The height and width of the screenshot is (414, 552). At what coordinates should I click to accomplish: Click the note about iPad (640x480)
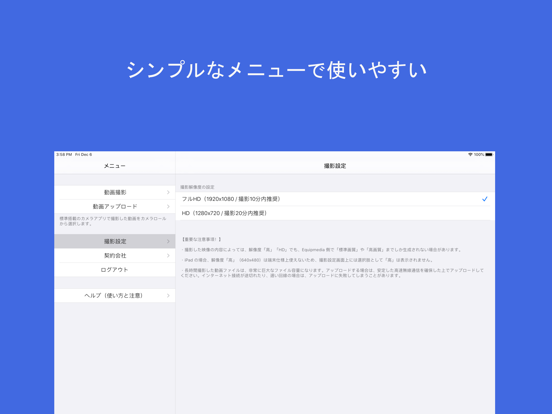307,260
